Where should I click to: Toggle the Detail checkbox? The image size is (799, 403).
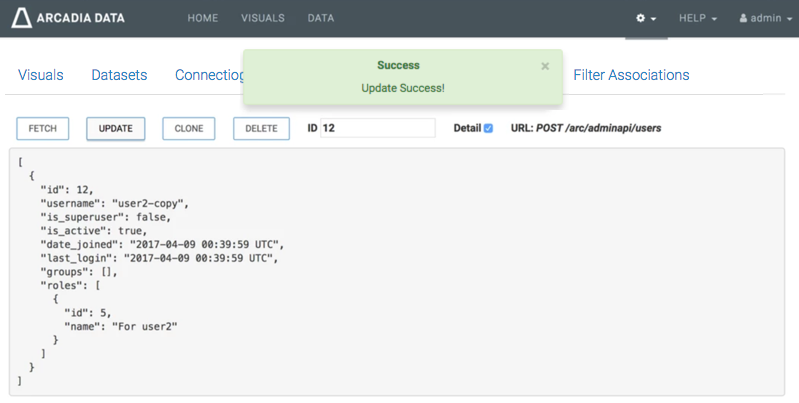(x=488, y=128)
